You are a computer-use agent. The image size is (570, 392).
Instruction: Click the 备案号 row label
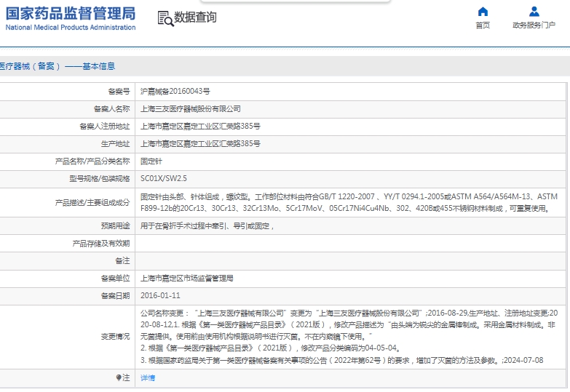point(119,91)
